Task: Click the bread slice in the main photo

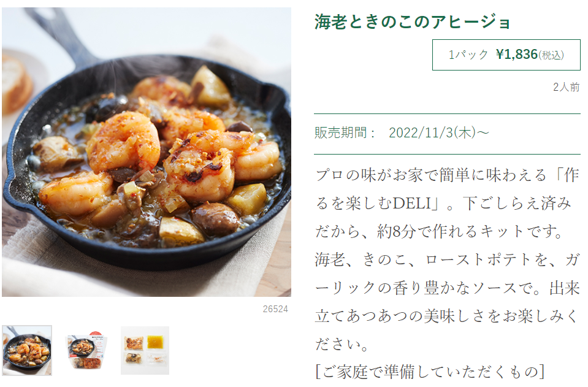Action: pyautogui.click(x=15, y=83)
